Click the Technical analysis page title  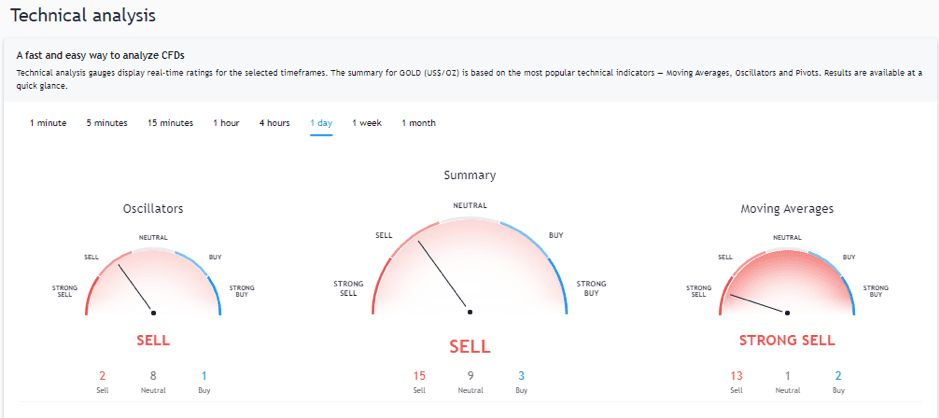82,15
